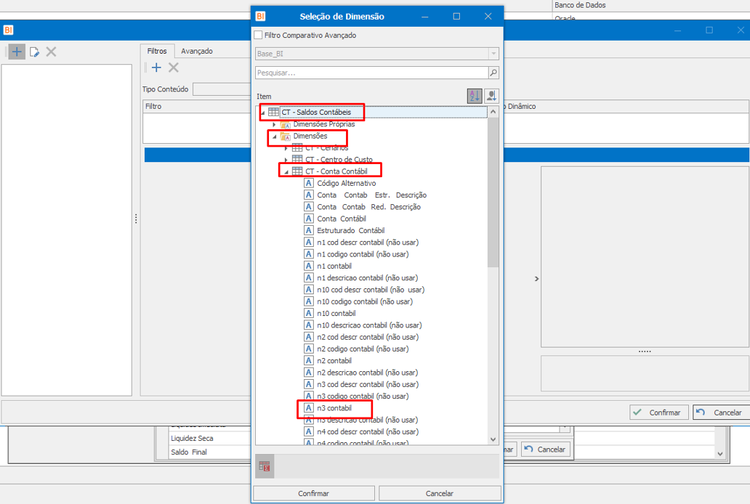Click the Pesquisar search field
The image size is (750, 504).
point(372,73)
